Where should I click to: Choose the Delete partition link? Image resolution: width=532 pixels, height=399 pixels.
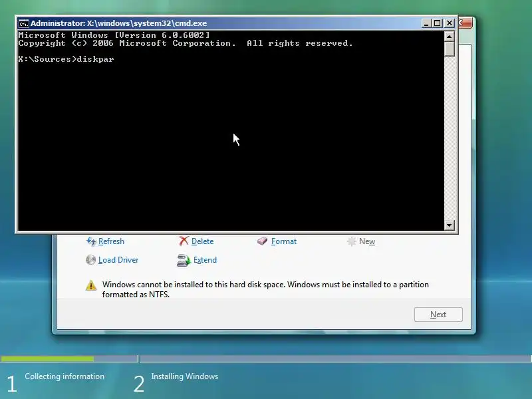click(203, 241)
